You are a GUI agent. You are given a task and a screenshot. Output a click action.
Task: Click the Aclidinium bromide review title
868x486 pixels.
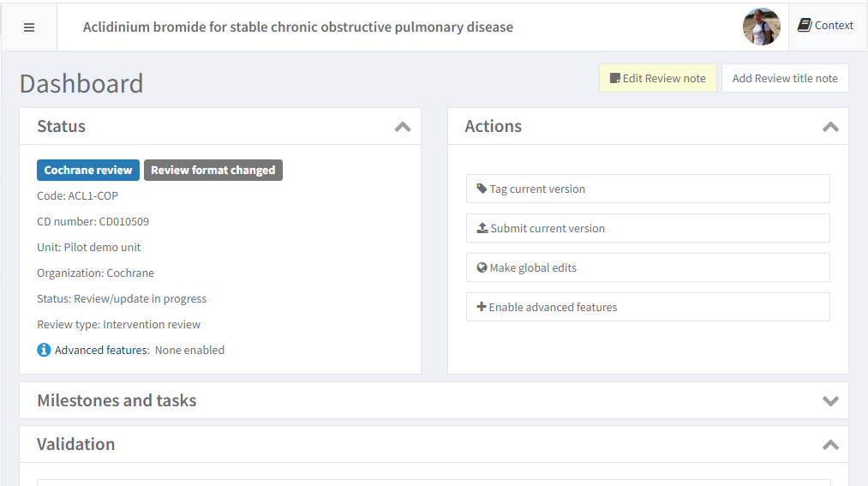[x=297, y=27]
